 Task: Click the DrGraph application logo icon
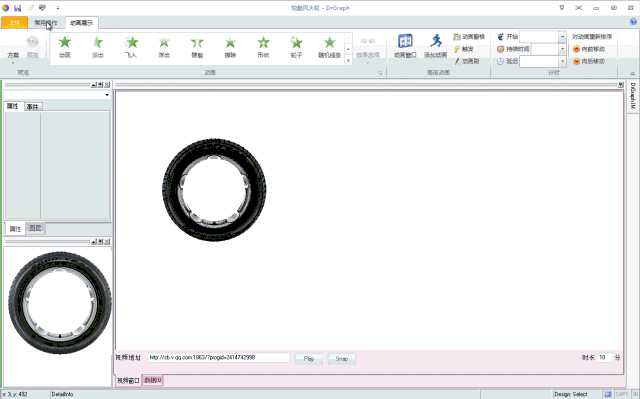(5, 8)
